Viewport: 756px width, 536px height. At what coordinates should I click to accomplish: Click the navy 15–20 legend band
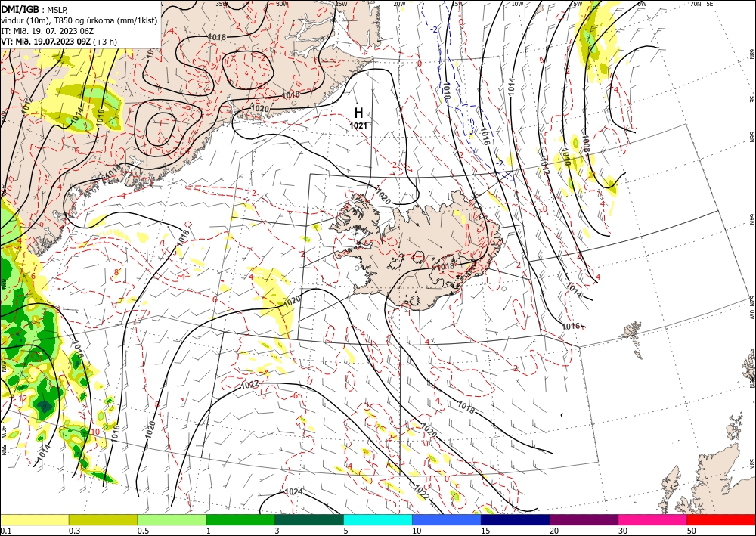[x=516, y=519]
